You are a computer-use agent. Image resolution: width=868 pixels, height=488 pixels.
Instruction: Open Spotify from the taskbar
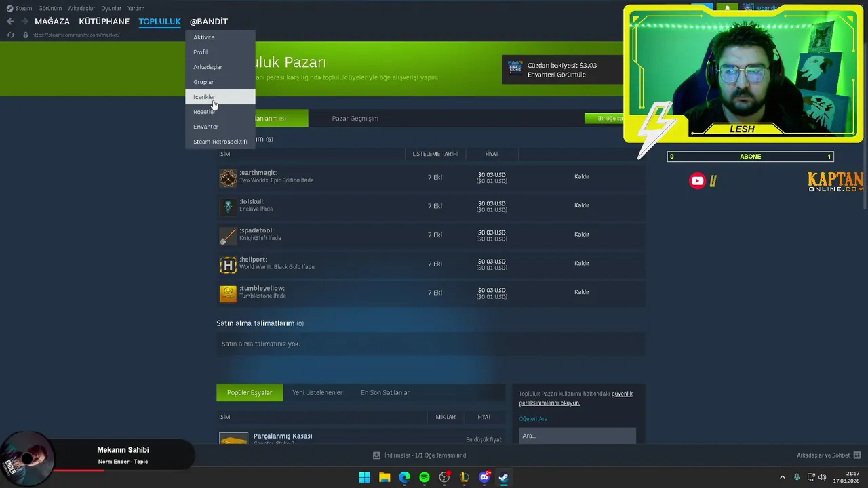(425, 477)
